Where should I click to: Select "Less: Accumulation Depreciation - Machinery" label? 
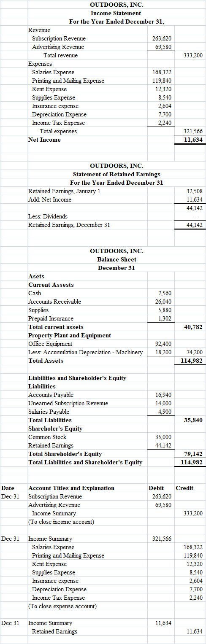coord(85,352)
